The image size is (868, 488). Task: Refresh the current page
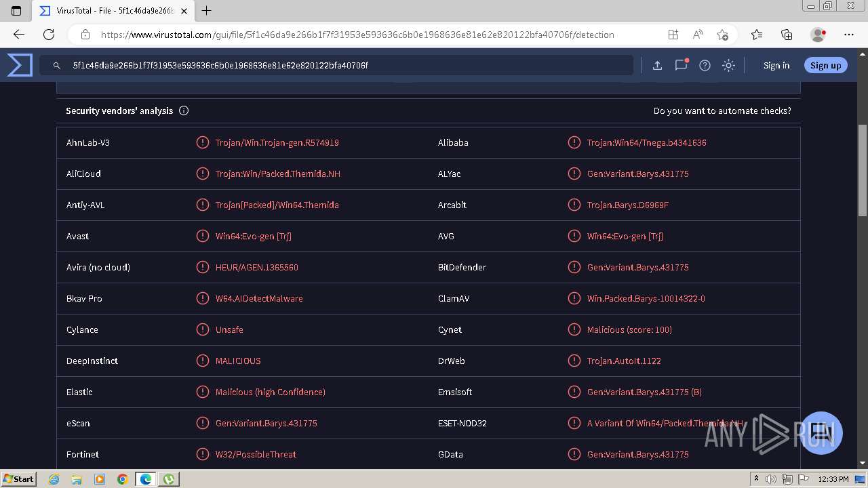click(49, 35)
